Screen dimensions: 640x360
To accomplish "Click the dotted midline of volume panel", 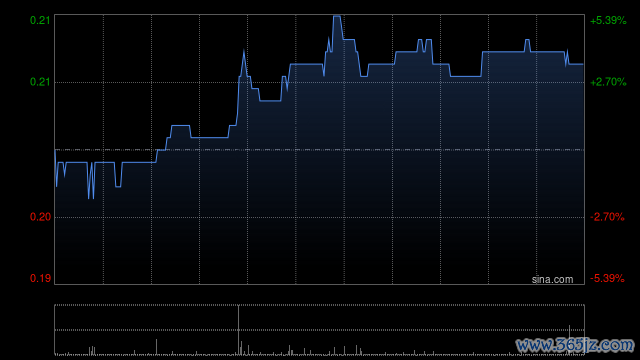I will [x=319, y=329].
